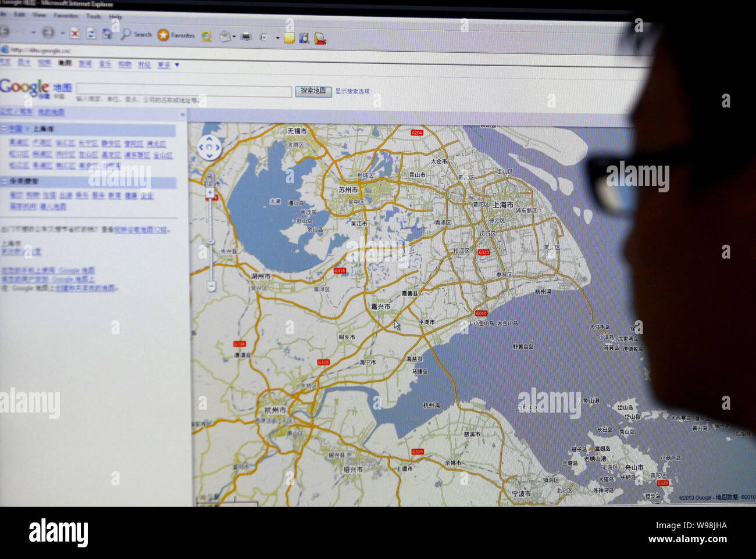Open the Mail button dropdown arrow
This screenshot has width=756, height=559.
234,37
